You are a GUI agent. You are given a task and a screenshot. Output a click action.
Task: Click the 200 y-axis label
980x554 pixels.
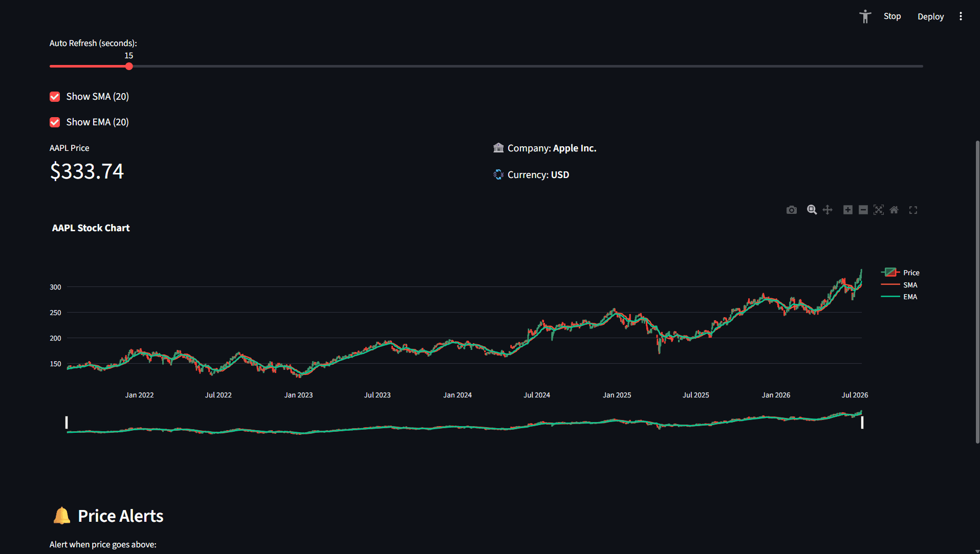(55, 338)
